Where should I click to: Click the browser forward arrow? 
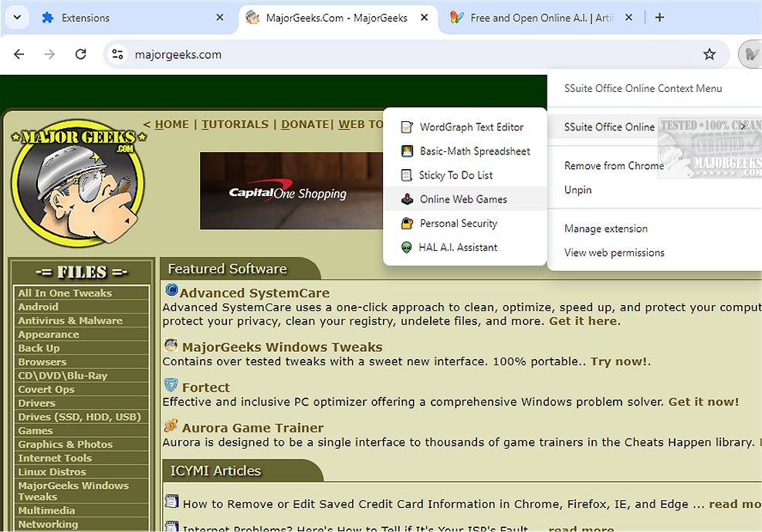49,54
